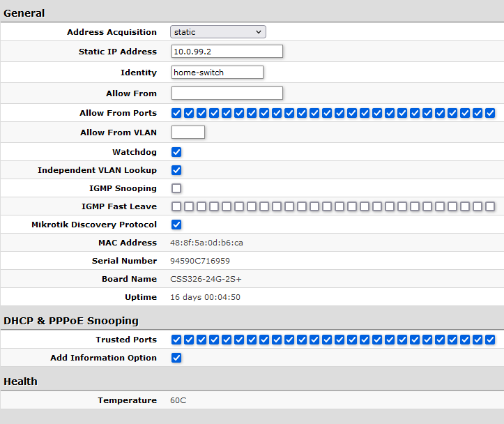Select the Allow From VLAN input box

pyautogui.click(x=188, y=132)
